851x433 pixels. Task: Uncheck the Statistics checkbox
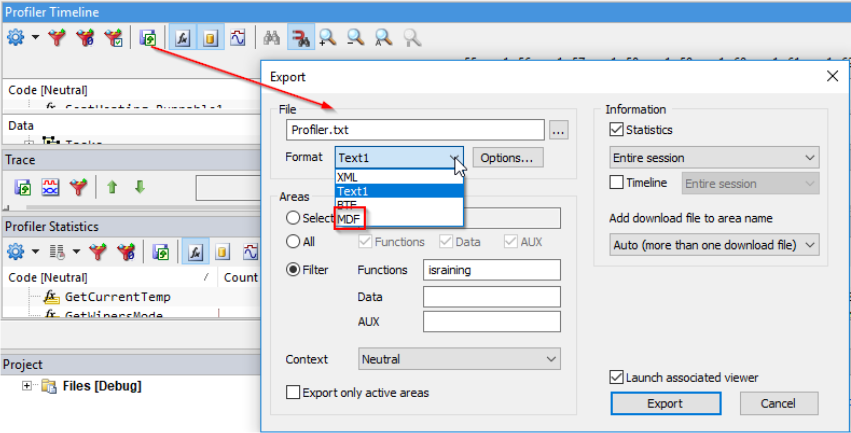(616, 130)
